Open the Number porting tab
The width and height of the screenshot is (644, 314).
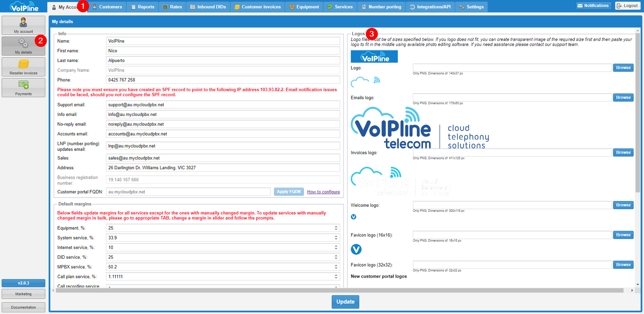381,7
